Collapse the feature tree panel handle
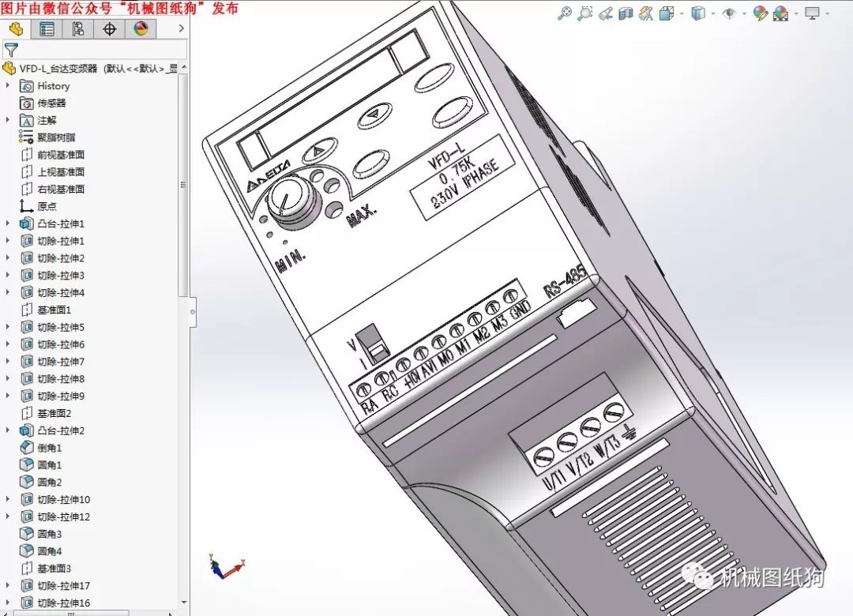Screen dimensions: 853x616 click(x=193, y=313)
